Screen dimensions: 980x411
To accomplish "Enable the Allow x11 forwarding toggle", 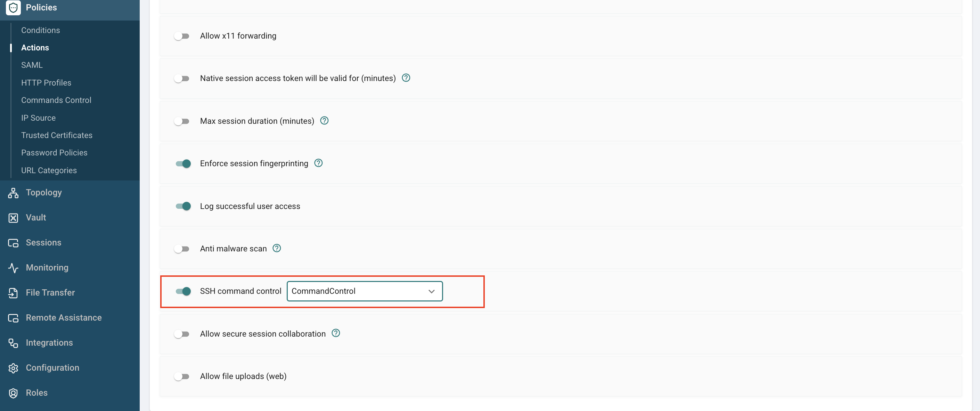I will 182,36.
